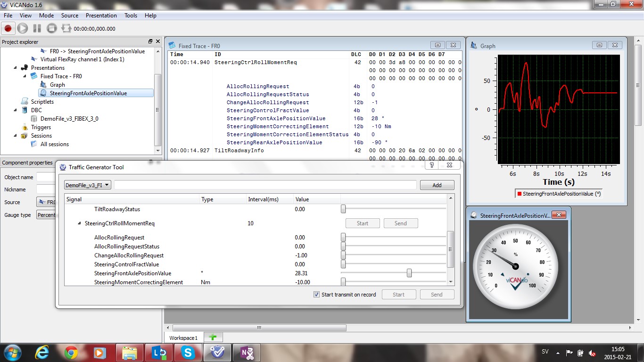
Task: Open the Presentation menu
Action: coord(101,16)
